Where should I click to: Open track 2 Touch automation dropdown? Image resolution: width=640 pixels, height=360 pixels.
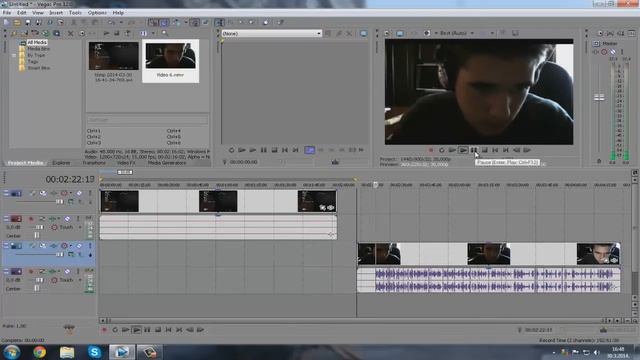80,227
